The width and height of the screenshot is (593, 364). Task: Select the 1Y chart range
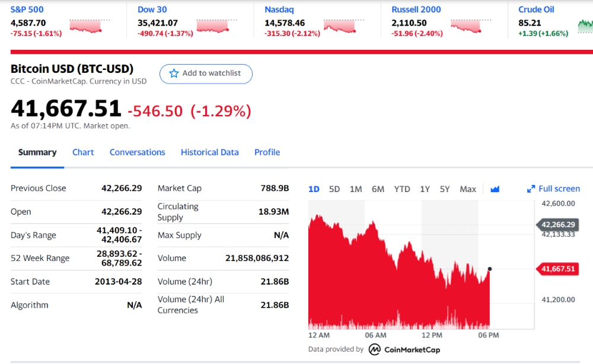(x=425, y=189)
